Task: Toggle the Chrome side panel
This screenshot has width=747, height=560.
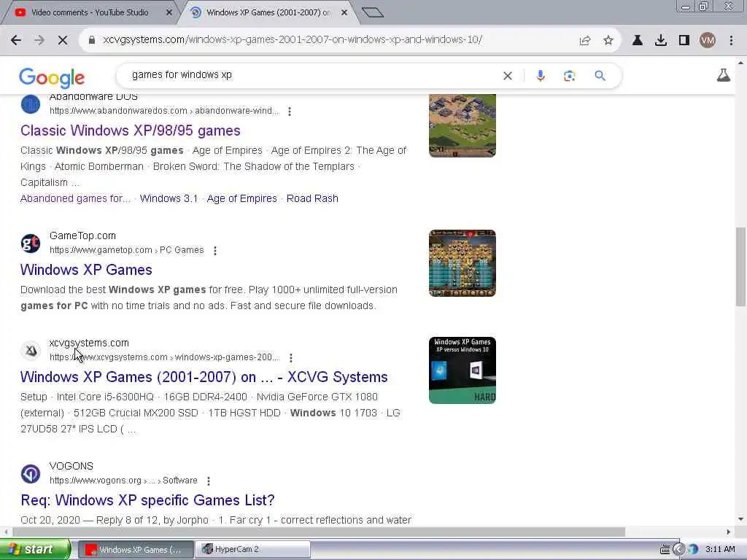Action: point(684,41)
